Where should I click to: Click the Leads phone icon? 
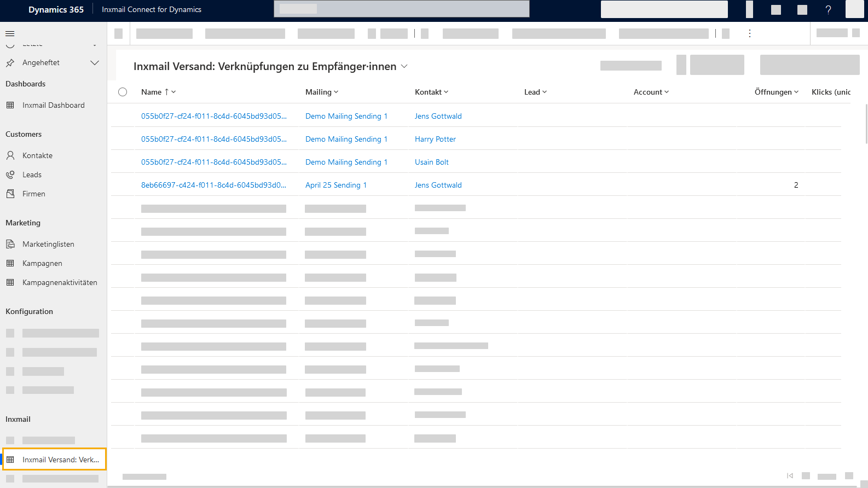(x=10, y=175)
